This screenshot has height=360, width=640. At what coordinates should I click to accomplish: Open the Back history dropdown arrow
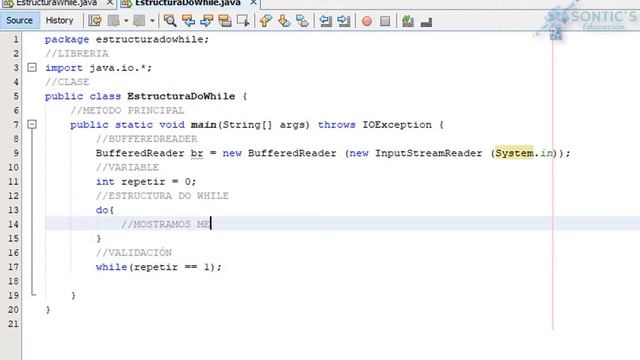(126, 20)
